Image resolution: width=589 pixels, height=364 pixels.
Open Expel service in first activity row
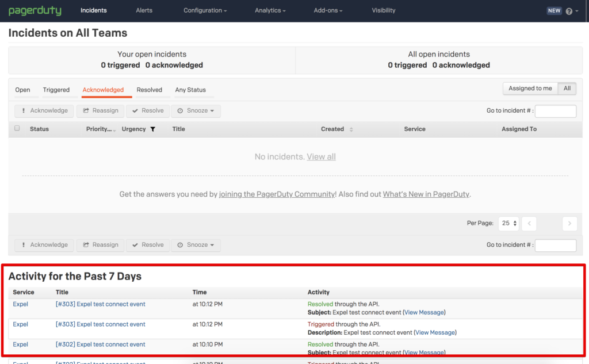point(20,304)
